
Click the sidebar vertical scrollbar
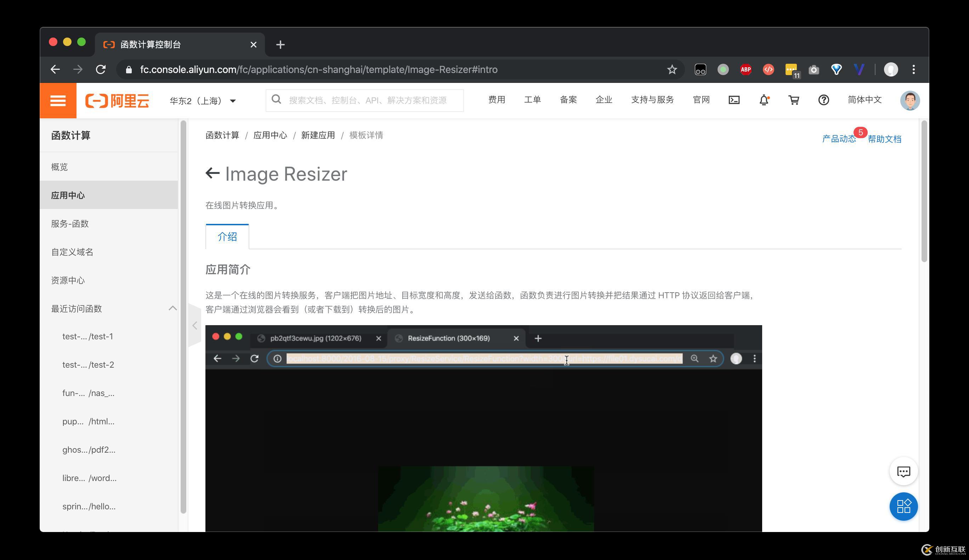point(183,317)
